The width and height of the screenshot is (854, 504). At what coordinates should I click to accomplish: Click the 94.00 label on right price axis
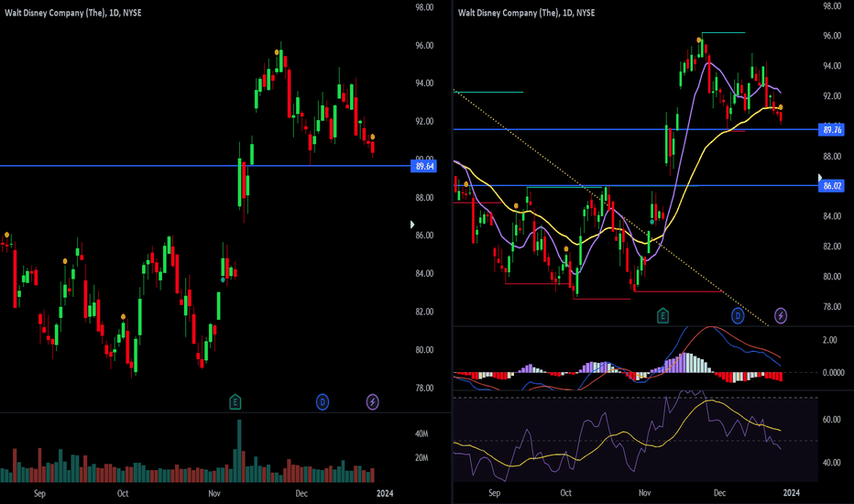pyautogui.click(x=832, y=66)
